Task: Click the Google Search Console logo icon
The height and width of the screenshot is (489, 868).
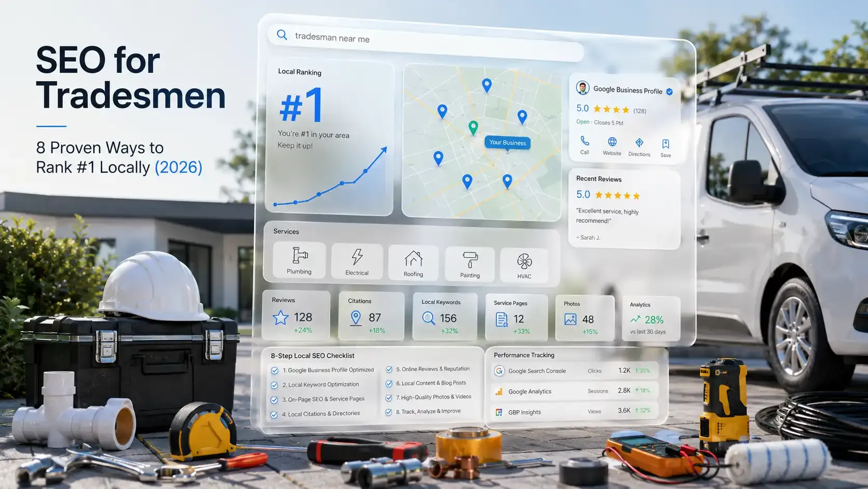Action: click(499, 371)
